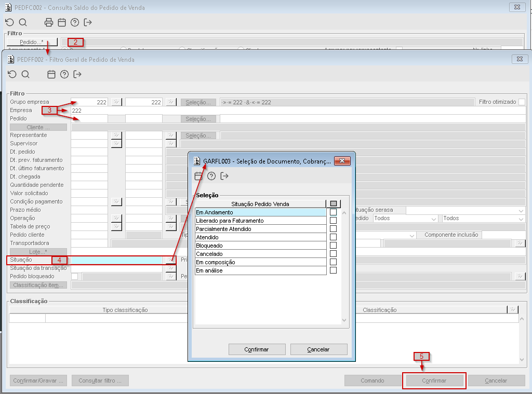Click up arrow of Classificação grid scrollbar

pyautogui.click(x=522, y=319)
